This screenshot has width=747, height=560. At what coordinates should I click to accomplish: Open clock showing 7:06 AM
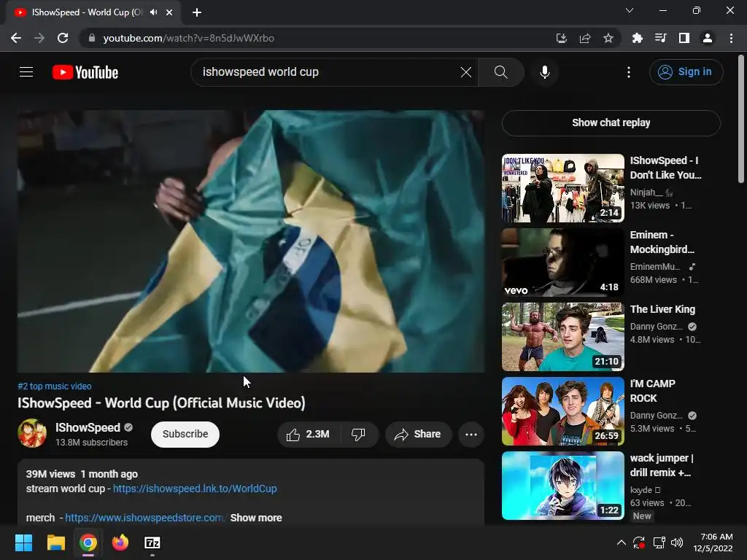(713, 542)
